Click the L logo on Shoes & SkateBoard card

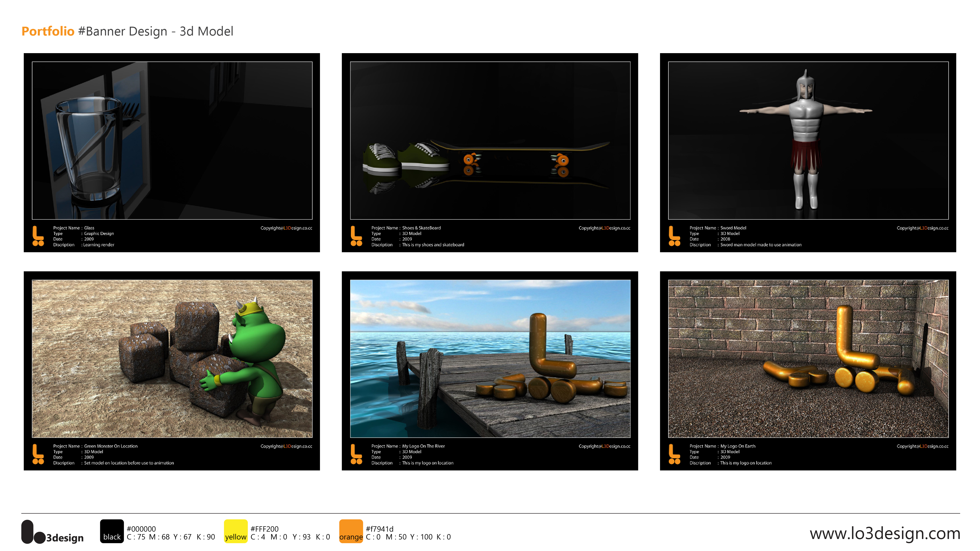(x=356, y=236)
